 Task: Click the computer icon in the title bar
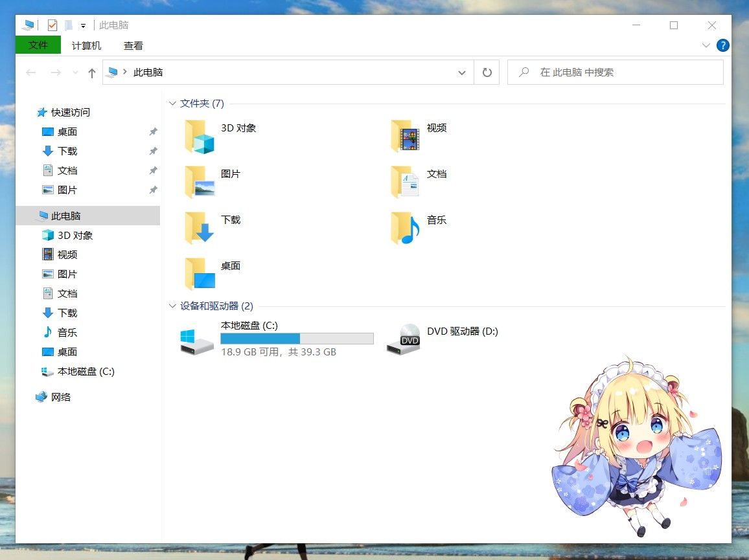[28, 25]
